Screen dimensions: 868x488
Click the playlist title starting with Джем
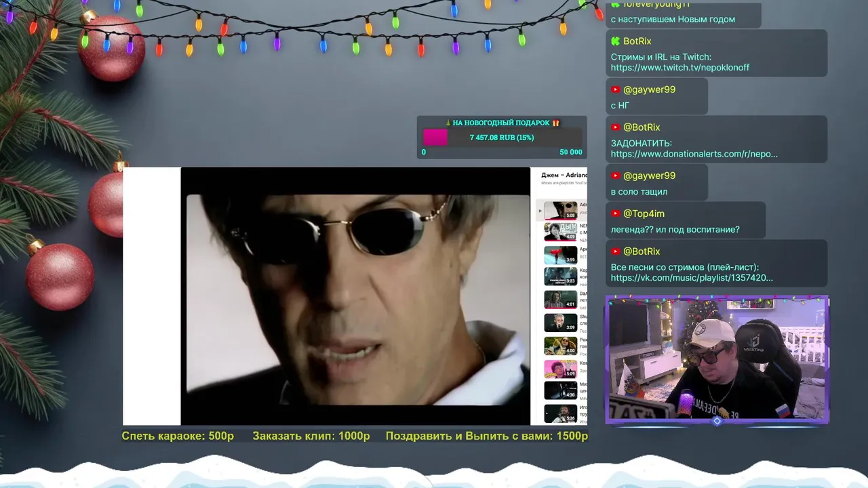(x=564, y=175)
